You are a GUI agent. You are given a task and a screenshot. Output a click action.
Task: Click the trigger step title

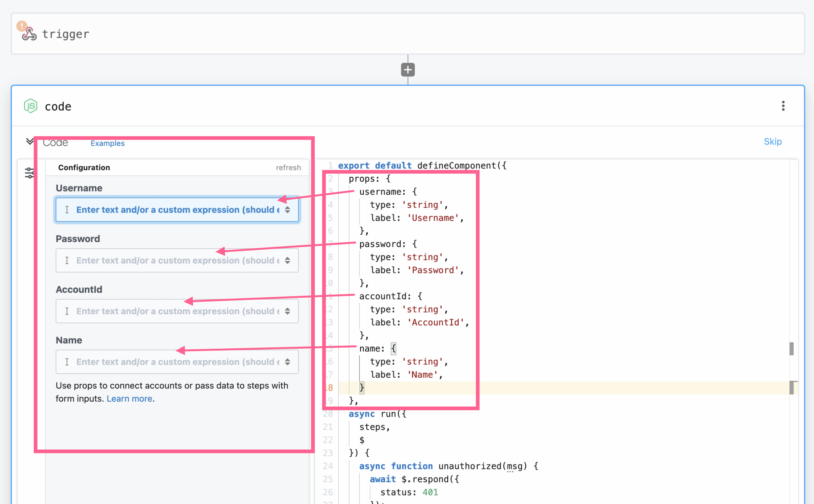[x=66, y=34]
